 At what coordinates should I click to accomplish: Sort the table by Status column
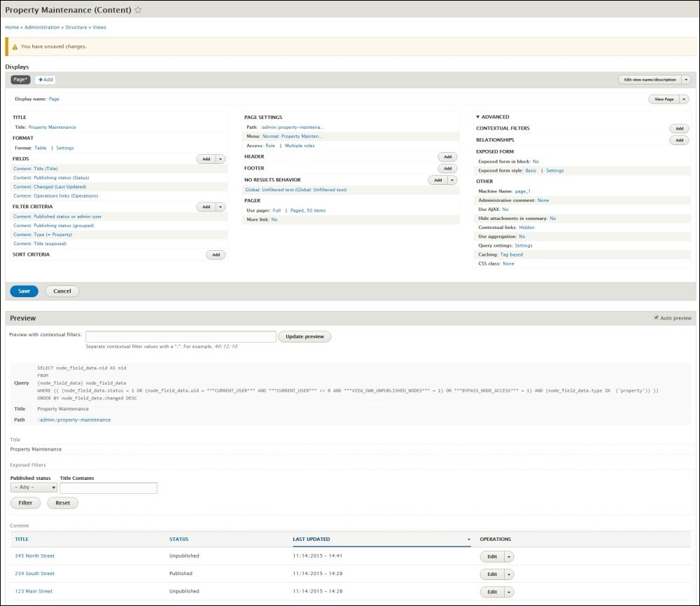pos(179,539)
